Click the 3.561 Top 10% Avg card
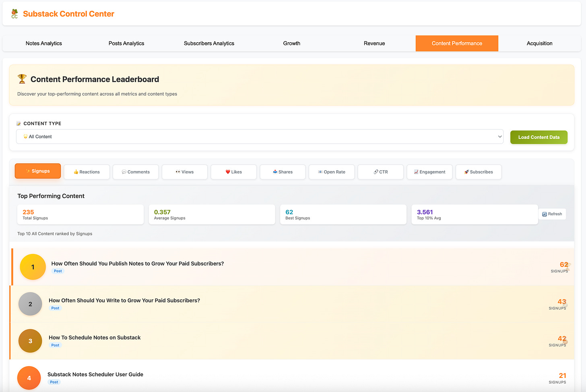The image size is (586, 392). click(475, 215)
